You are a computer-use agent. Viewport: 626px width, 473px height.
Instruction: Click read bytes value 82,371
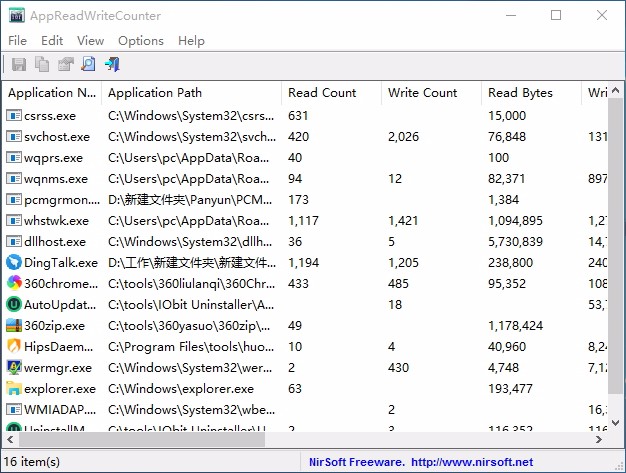(x=506, y=179)
